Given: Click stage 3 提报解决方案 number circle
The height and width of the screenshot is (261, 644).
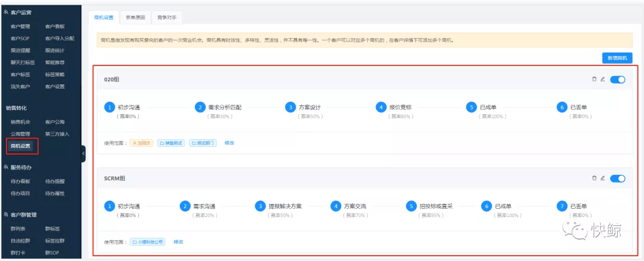Looking at the screenshot, I should (x=260, y=206).
